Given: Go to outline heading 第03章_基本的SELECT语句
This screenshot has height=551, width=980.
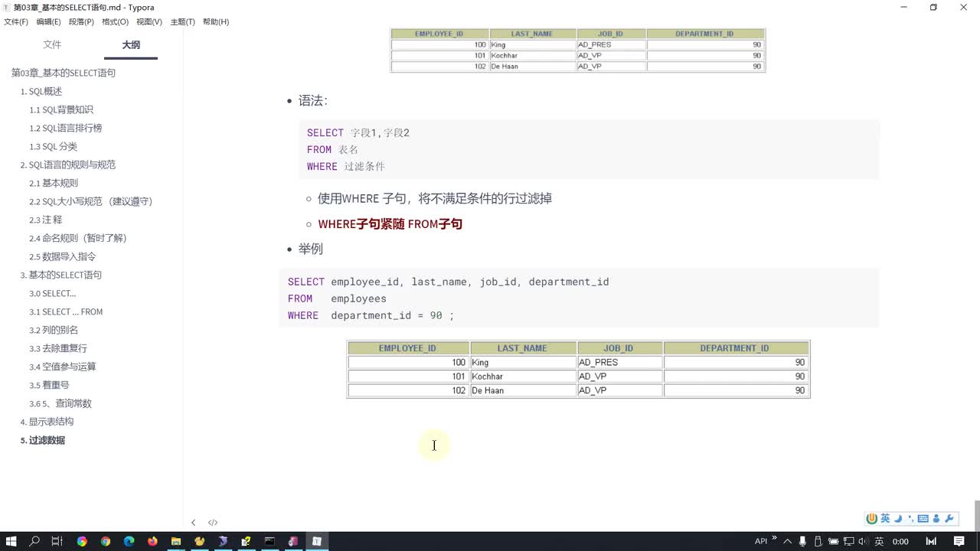Looking at the screenshot, I should [x=64, y=73].
